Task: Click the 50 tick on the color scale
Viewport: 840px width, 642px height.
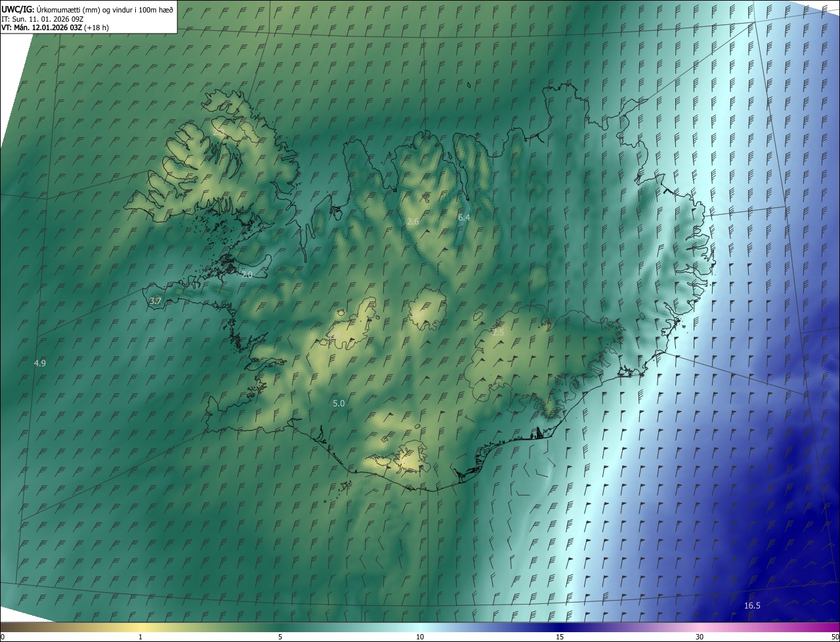Action: pos(835,637)
